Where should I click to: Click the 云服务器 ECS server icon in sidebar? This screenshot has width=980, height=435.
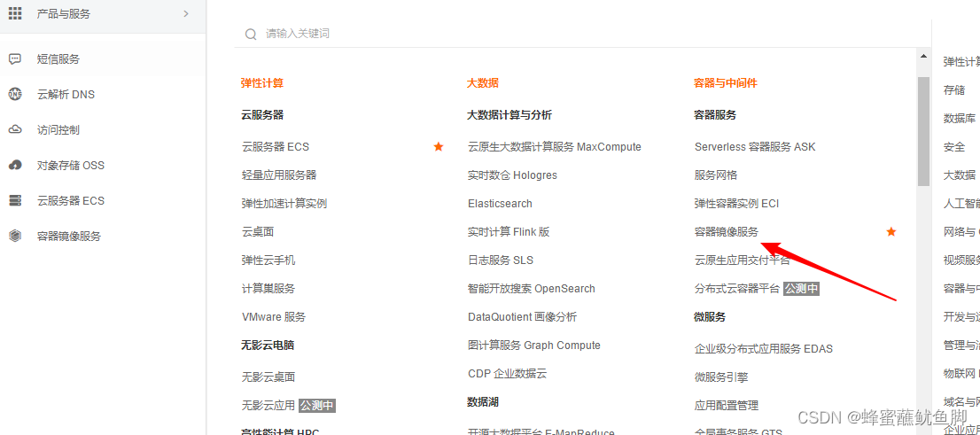(14, 200)
